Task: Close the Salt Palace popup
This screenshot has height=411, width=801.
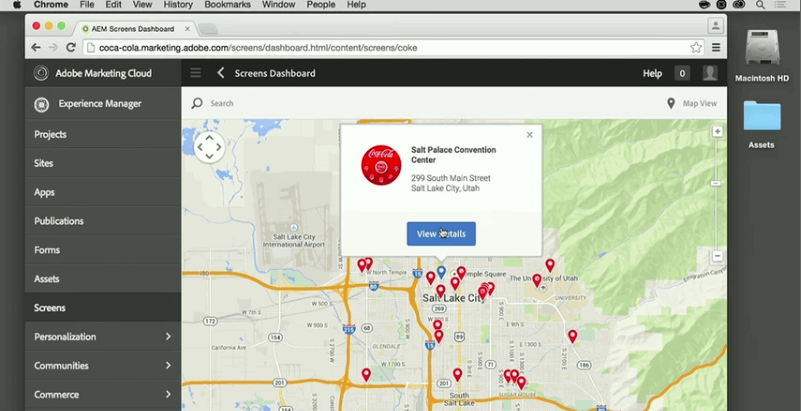Action: point(530,135)
